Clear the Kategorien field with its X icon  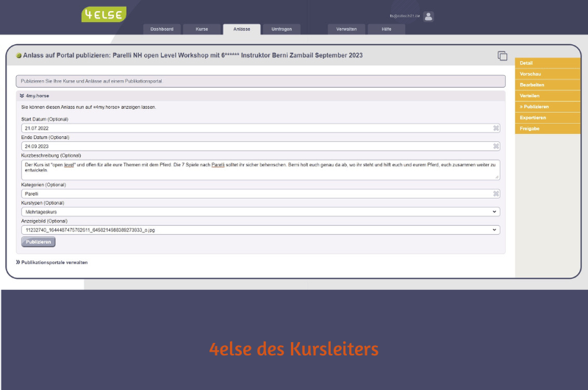click(496, 194)
